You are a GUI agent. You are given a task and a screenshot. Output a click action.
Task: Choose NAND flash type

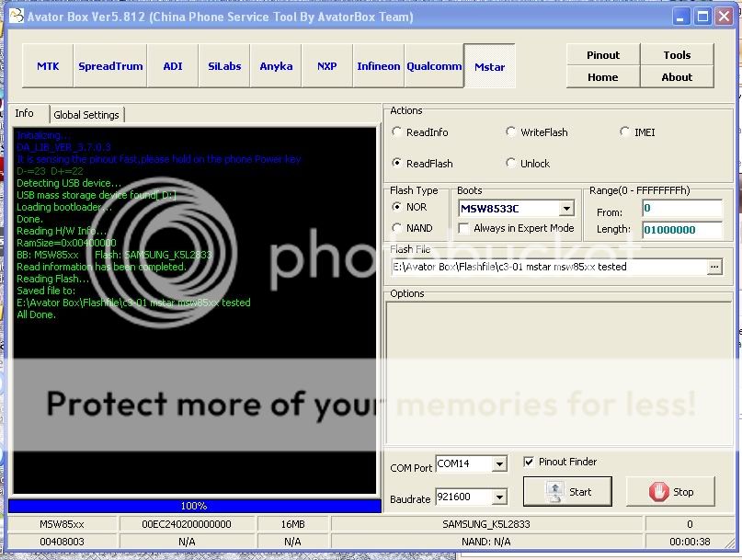(412, 228)
